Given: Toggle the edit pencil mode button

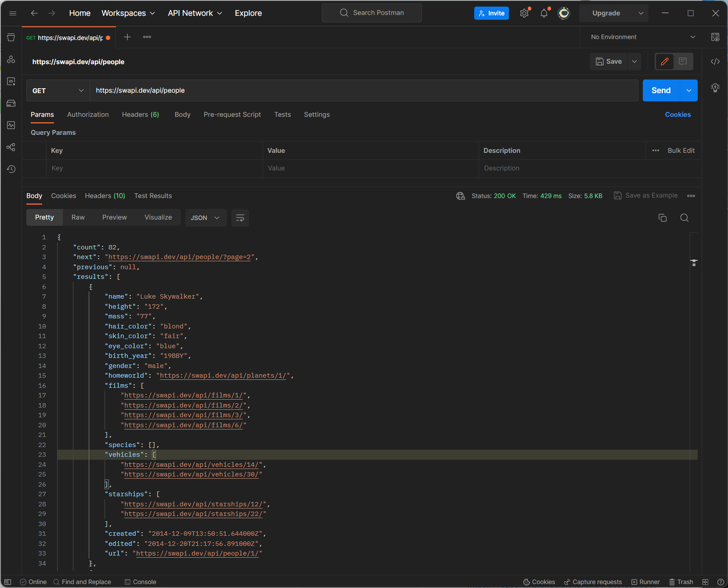Looking at the screenshot, I should point(664,61).
